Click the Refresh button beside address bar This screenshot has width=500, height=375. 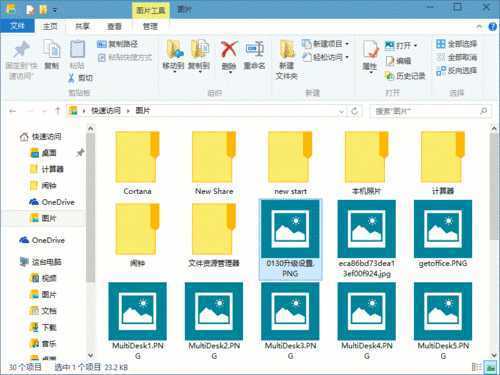point(355,111)
